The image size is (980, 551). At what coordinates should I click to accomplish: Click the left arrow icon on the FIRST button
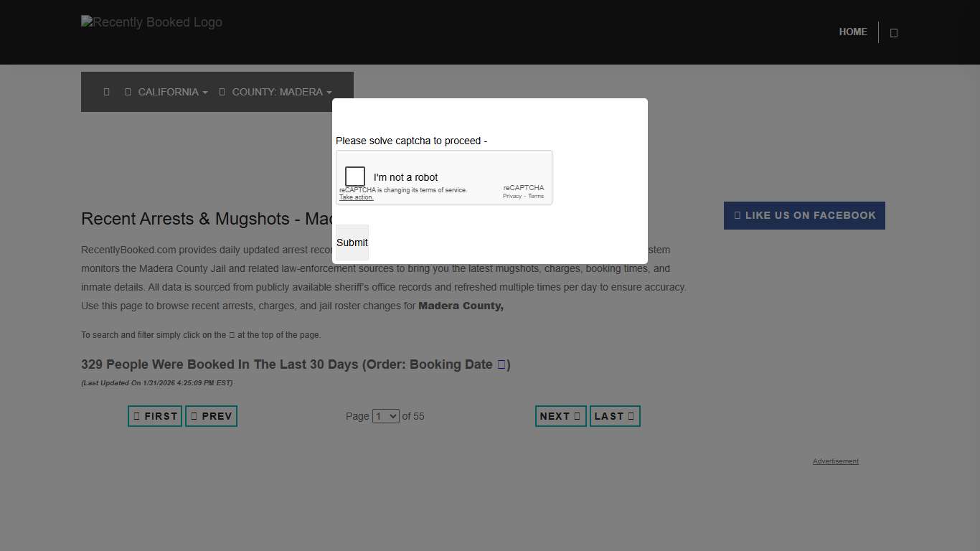[x=136, y=416]
